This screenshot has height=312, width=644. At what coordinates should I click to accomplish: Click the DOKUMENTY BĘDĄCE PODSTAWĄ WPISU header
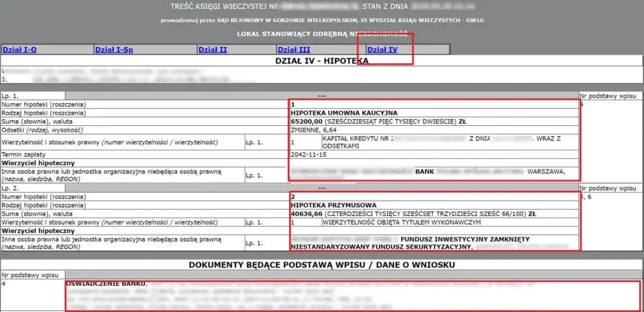[x=322, y=264]
